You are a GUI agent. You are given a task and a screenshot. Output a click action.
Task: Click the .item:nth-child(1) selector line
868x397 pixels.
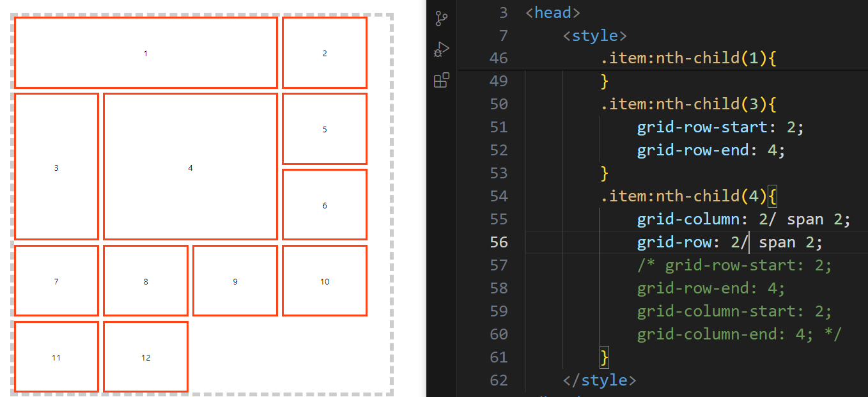(x=688, y=58)
